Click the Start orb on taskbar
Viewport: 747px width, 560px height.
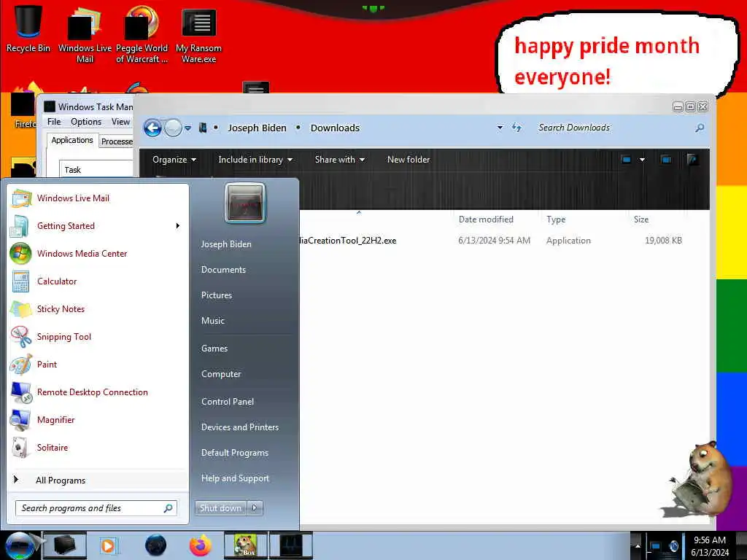point(19,545)
